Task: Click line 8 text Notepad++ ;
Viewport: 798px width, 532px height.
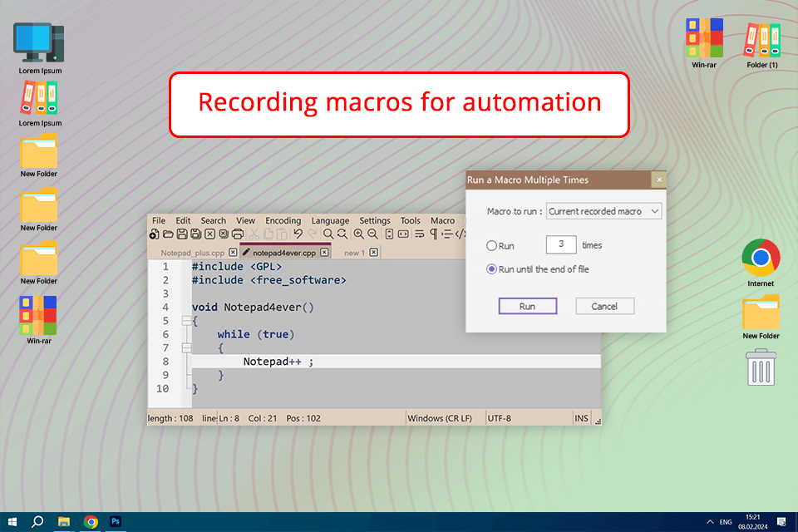Action: pos(278,362)
